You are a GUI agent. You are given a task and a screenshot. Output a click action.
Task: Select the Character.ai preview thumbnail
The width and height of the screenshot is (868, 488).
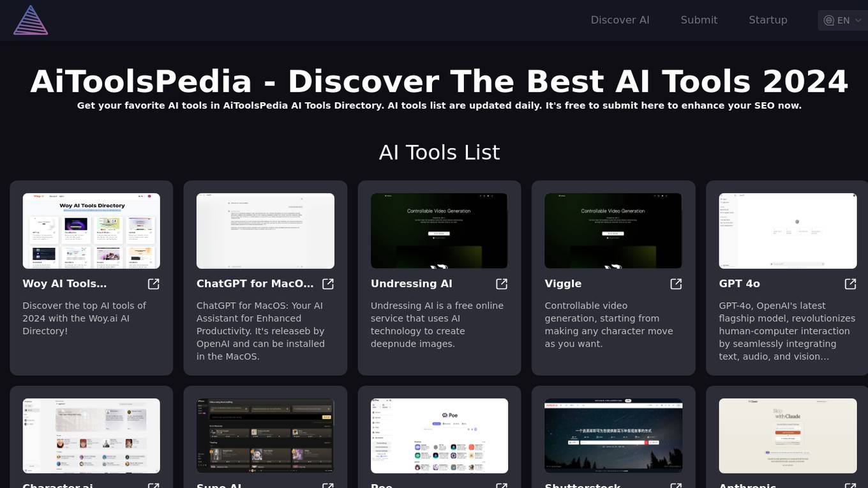91,436
